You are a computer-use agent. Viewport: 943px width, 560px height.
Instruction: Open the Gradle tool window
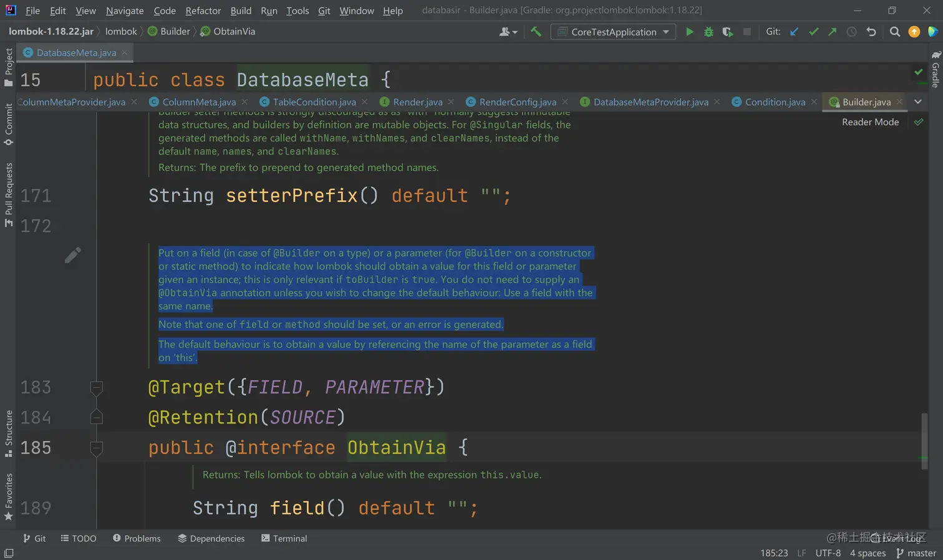(x=936, y=69)
